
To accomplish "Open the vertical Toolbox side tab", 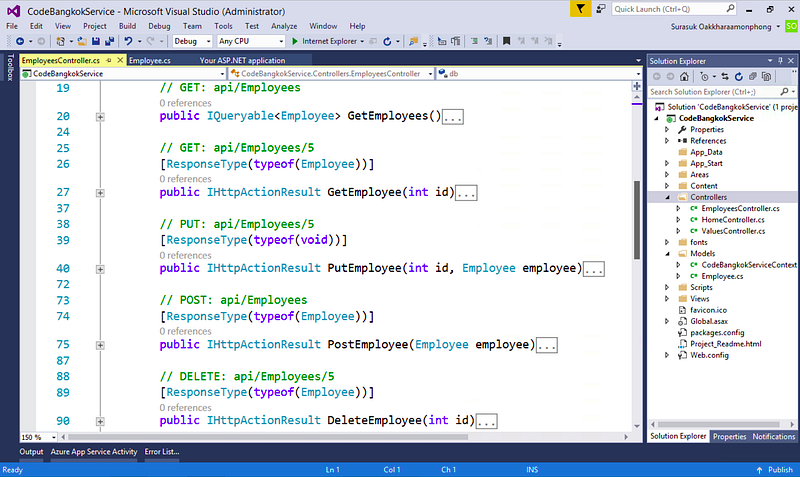I will pyautogui.click(x=10, y=67).
